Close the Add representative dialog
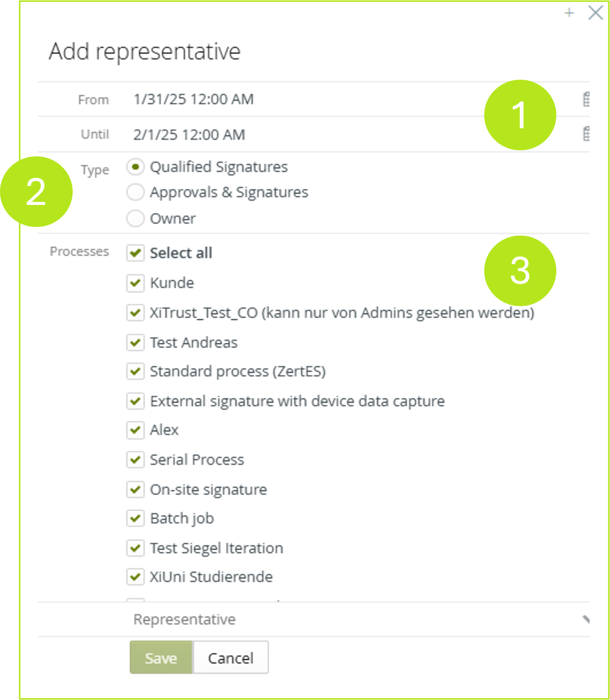Image resolution: width=610 pixels, height=700 pixels. [595, 13]
